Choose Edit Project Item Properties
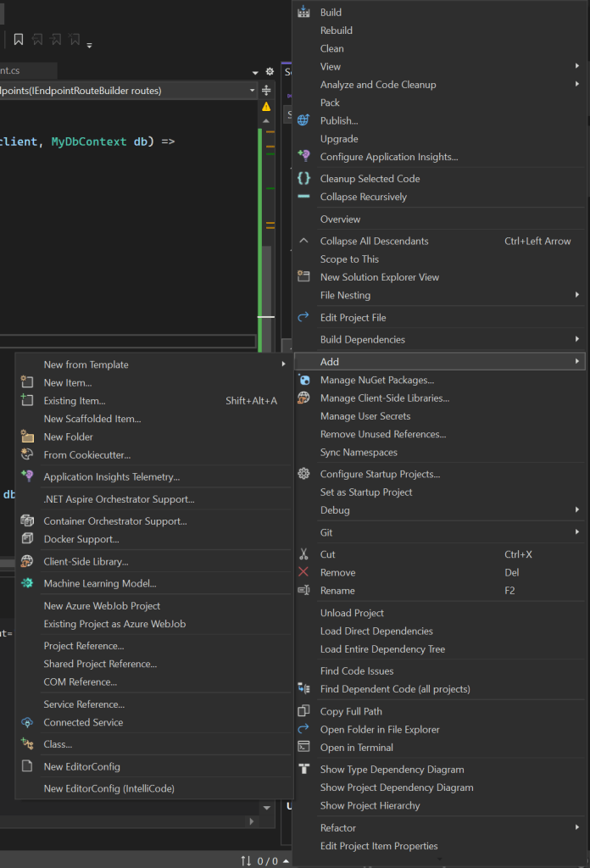Screen dimensions: 590x868 click(x=379, y=845)
